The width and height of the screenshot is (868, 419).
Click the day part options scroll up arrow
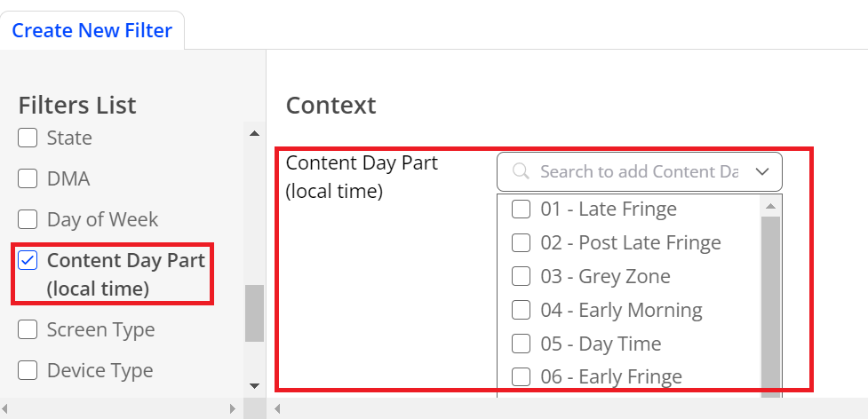point(770,207)
